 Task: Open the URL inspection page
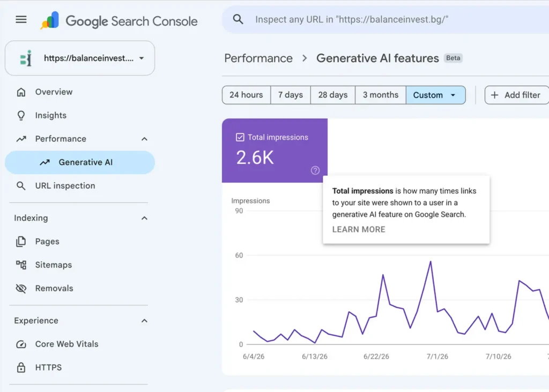pos(80,186)
